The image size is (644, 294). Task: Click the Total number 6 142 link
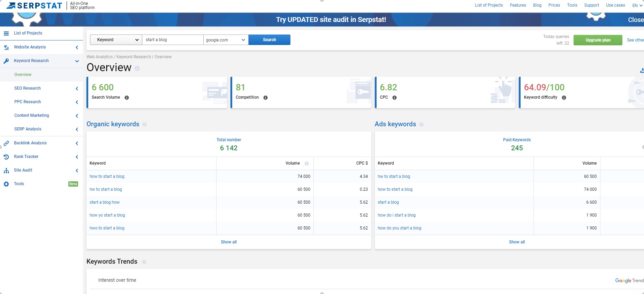click(229, 148)
